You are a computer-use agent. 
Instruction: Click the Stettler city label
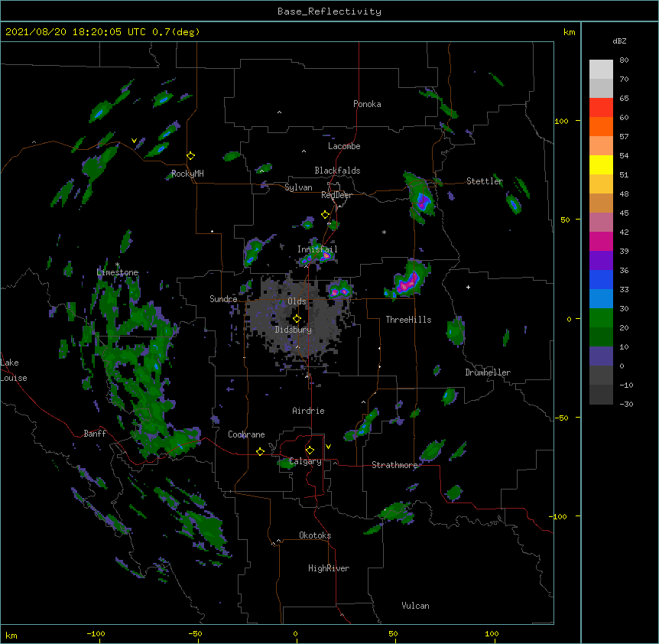tap(485, 181)
